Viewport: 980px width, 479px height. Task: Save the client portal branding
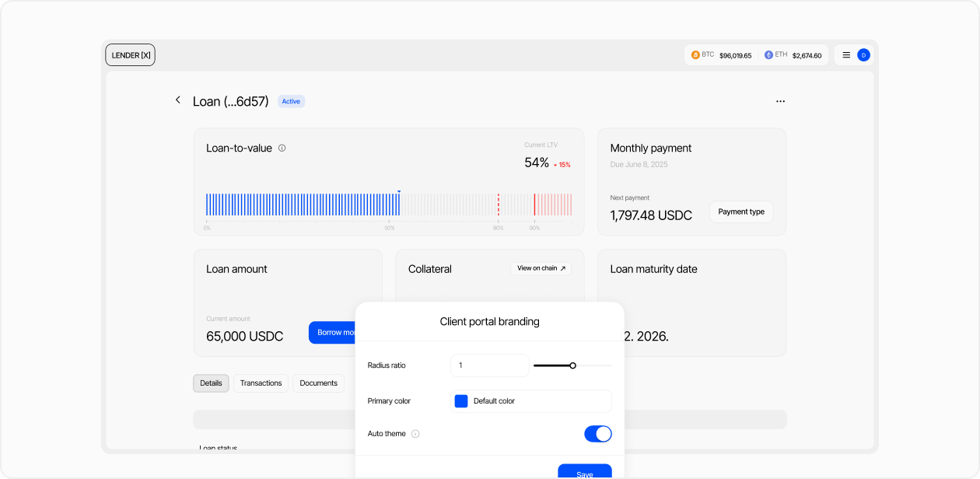coord(585,472)
